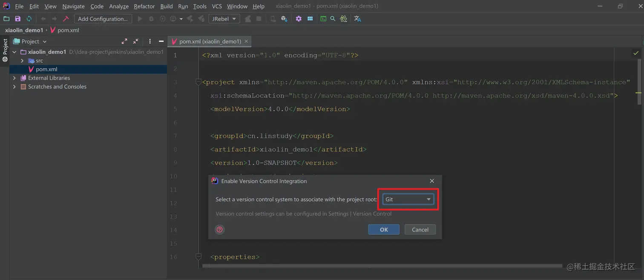Open Settings via the purple gear icon
The width and height of the screenshot is (644, 280).
click(x=299, y=19)
